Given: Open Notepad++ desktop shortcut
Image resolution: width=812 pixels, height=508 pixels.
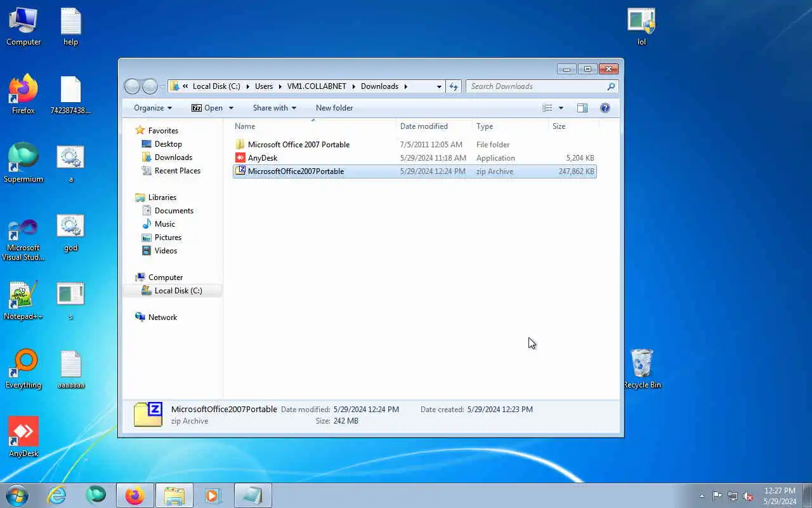Looking at the screenshot, I should (x=23, y=300).
